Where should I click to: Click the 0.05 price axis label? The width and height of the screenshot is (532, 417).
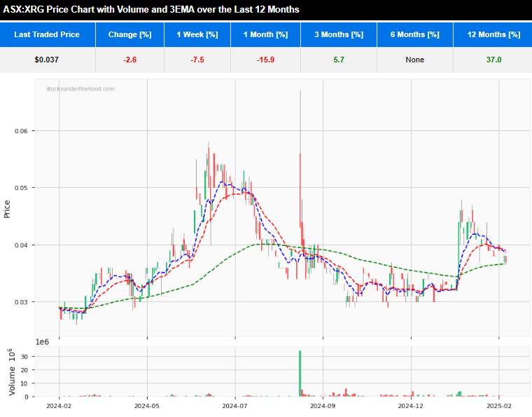coord(21,188)
